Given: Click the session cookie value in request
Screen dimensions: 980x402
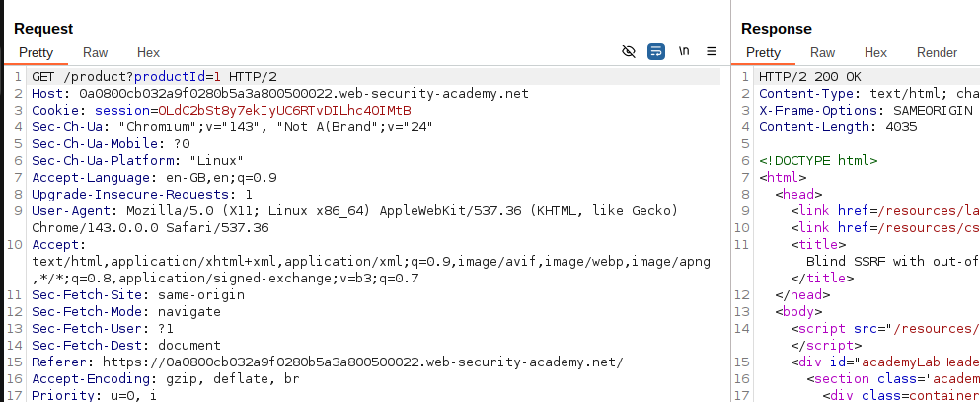Looking at the screenshot, I should pos(284,111).
